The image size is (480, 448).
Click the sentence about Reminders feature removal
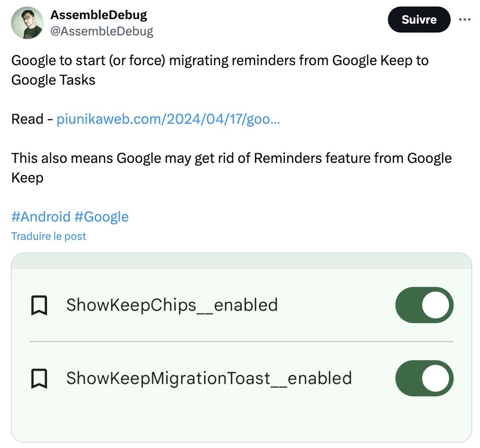(231, 168)
